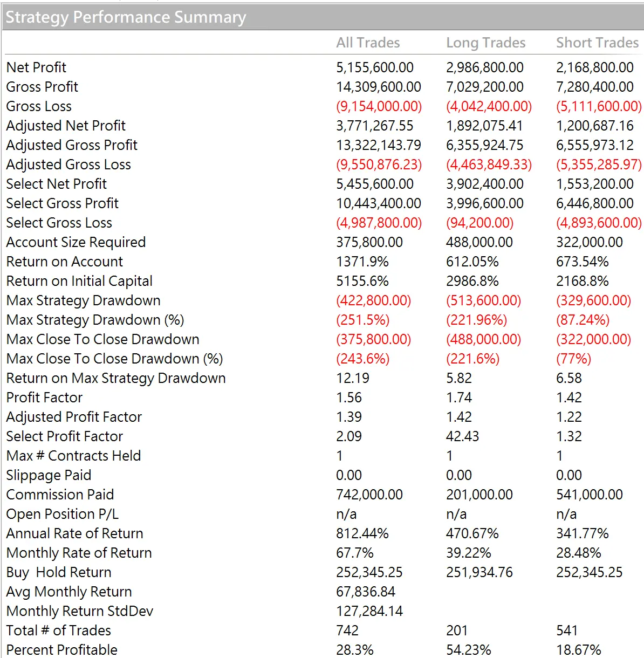
Task: Select the Long Trades column header
Action: 485,43
